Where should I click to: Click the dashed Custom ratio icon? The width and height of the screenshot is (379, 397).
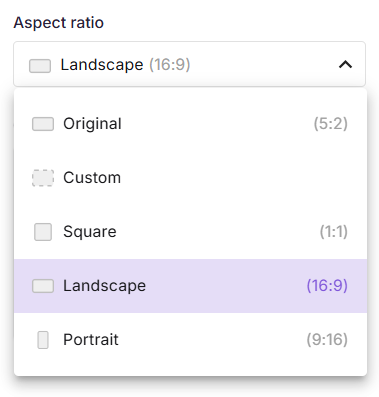(43, 178)
